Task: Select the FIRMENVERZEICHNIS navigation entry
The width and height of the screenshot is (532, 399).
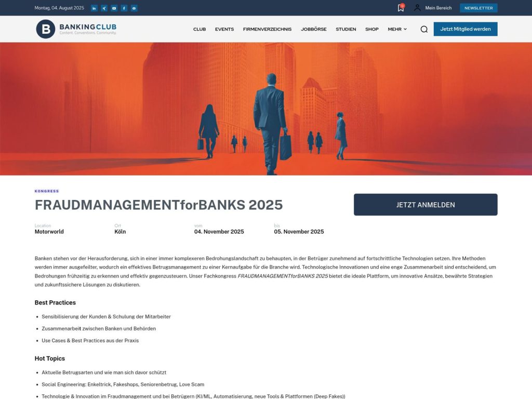Action: click(x=267, y=29)
